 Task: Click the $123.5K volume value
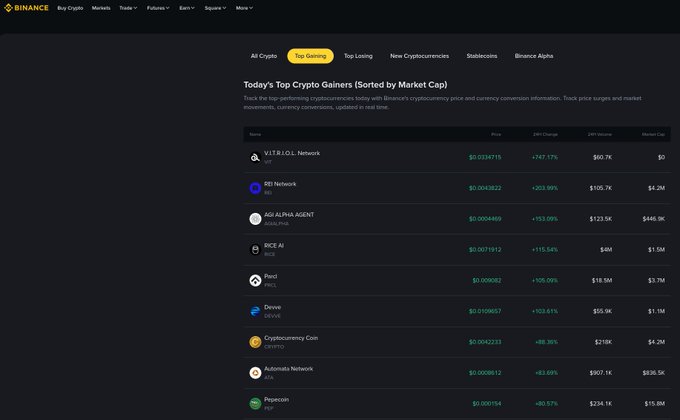(601, 219)
